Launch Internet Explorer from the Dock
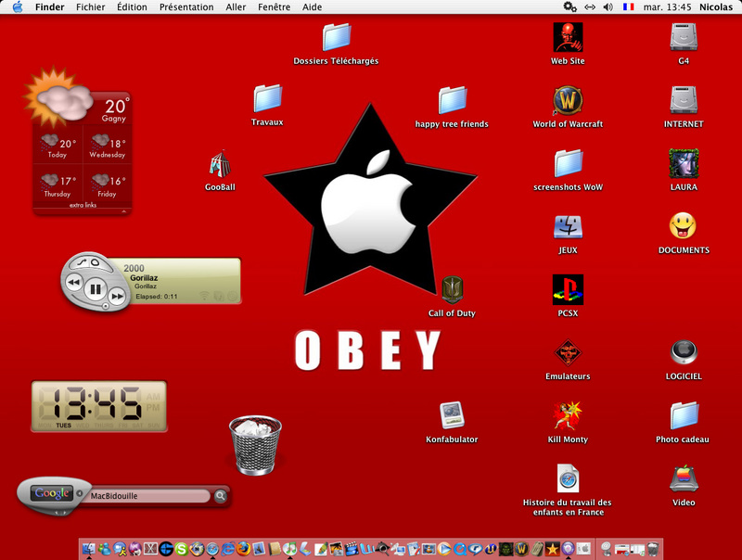742x560 pixels. pyautogui.click(x=227, y=549)
